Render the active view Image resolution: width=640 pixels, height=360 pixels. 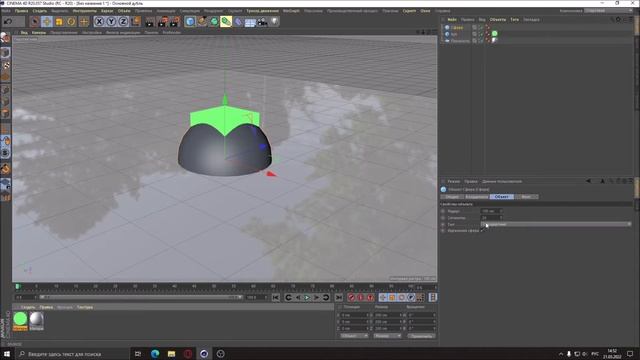(x=150, y=21)
